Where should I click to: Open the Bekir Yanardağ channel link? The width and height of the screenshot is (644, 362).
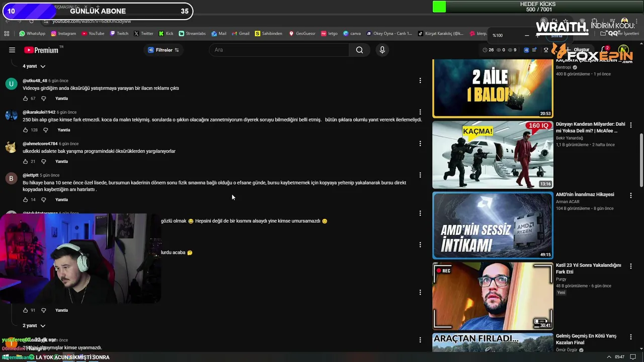click(570, 138)
